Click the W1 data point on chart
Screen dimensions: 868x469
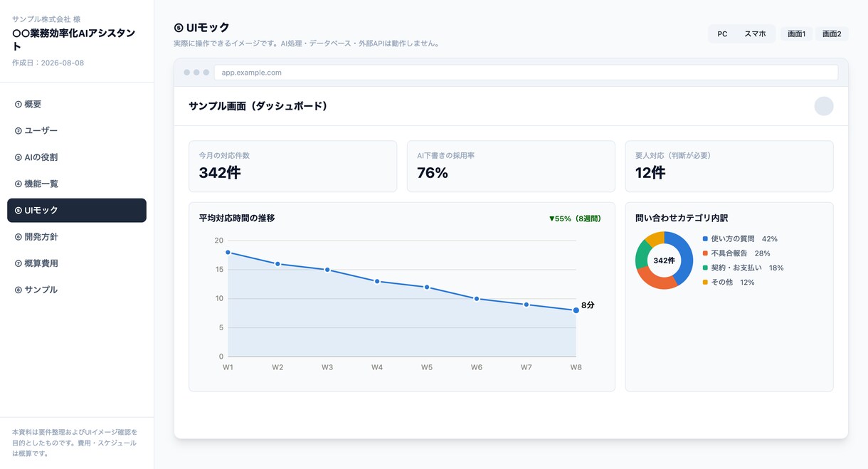pos(228,252)
